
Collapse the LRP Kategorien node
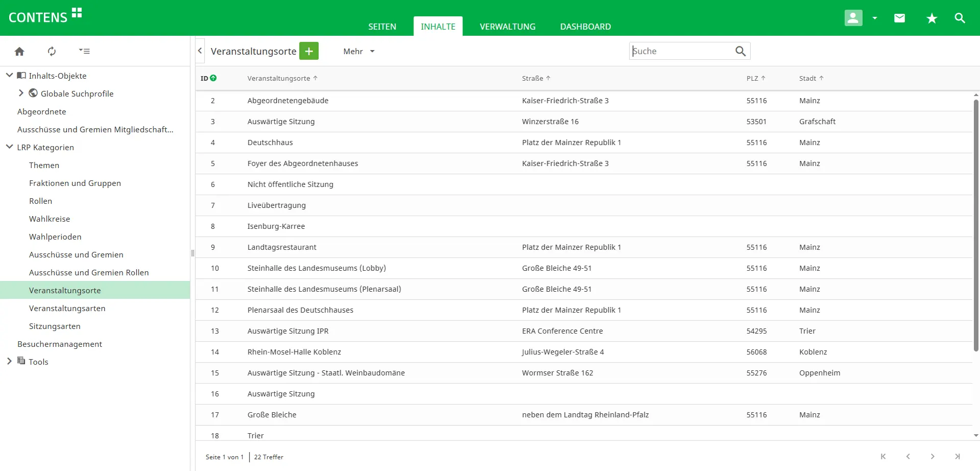pyautogui.click(x=9, y=147)
